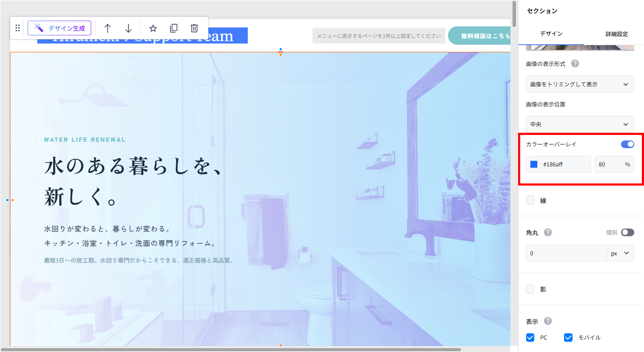Check the 線 border checkbox
Image resolution: width=644 pixels, height=352 pixels.
[x=530, y=200]
